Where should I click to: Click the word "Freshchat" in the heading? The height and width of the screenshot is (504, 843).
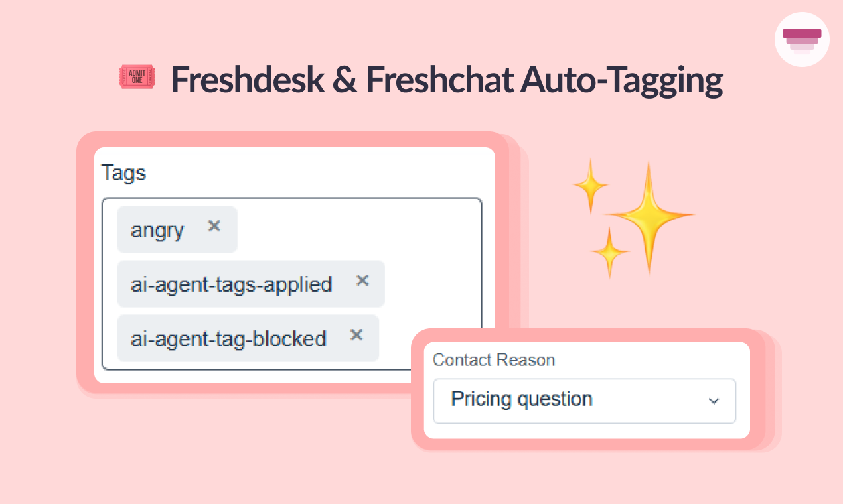(438, 80)
